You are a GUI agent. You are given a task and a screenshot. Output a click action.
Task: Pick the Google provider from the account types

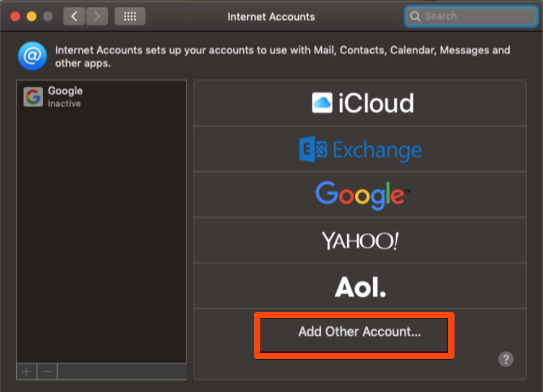point(360,195)
